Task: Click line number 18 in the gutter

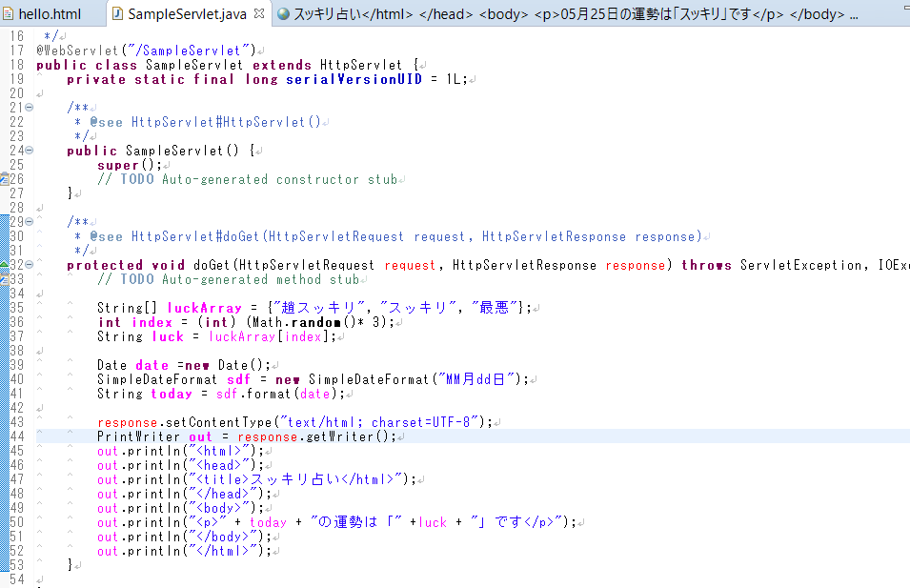Action: [17, 65]
